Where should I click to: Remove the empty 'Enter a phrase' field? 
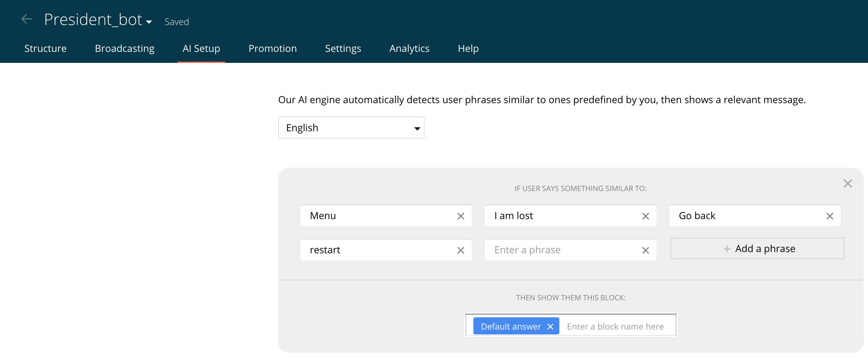pos(645,250)
